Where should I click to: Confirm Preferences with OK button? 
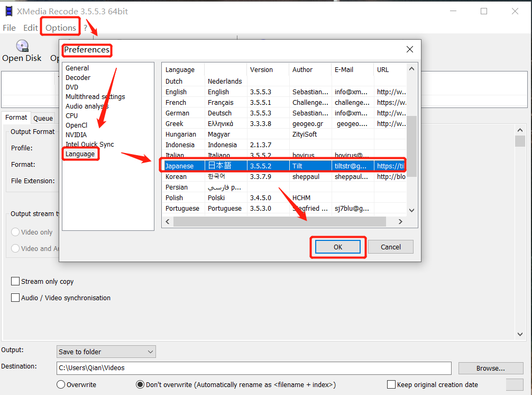tap(338, 247)
